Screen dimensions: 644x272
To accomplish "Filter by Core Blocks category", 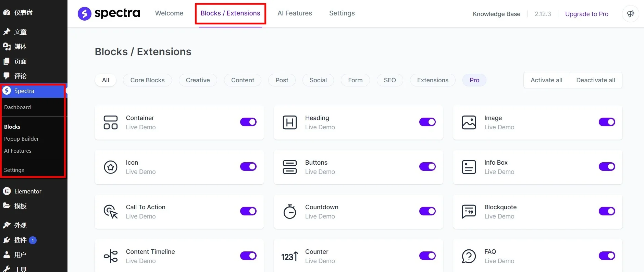I will (x=147, y=80).
